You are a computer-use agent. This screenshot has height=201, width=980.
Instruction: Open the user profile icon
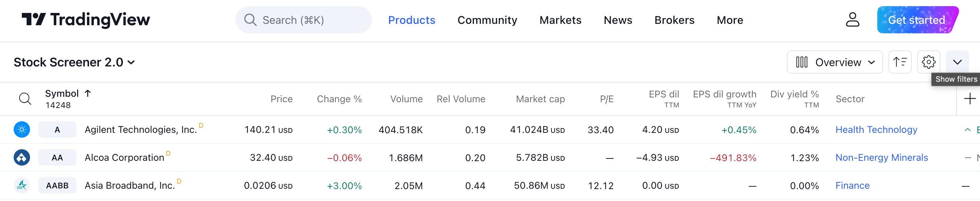(x=852, y=20)
